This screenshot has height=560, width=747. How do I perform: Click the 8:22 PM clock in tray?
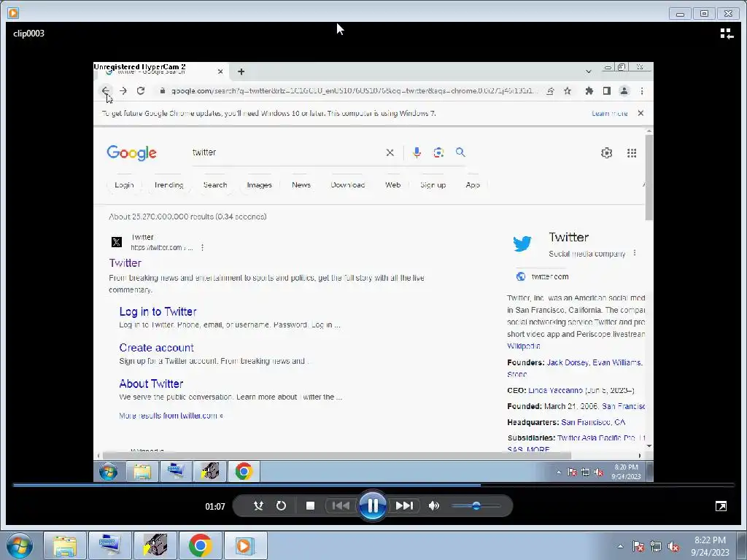coord(710,546)
